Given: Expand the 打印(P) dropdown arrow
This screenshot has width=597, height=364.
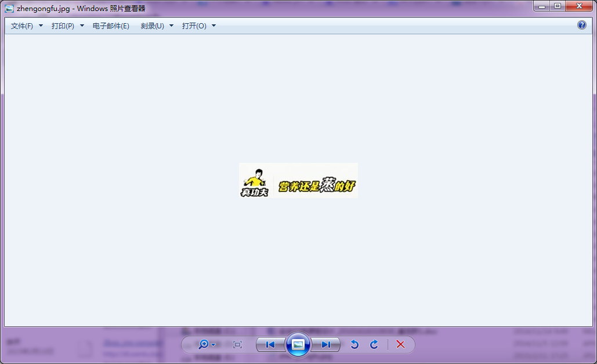Looking at the screenshot, I should [82, 26].
